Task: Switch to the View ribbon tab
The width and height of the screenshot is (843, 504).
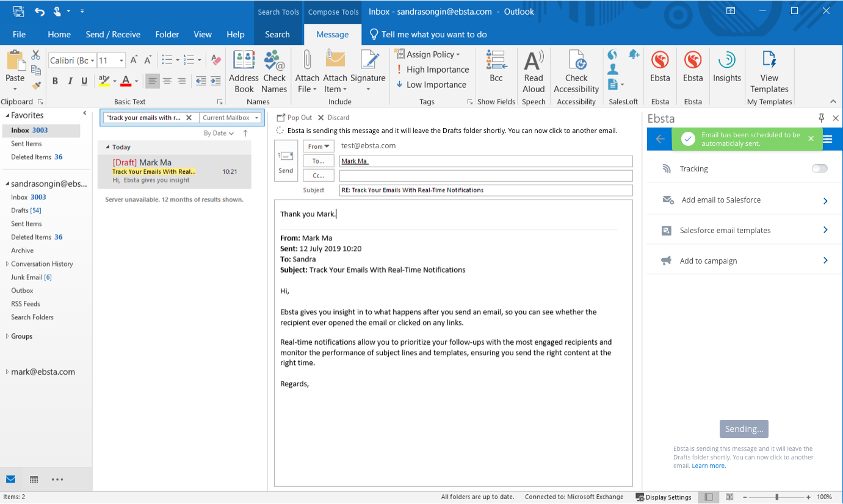Action: pos(203,34)
